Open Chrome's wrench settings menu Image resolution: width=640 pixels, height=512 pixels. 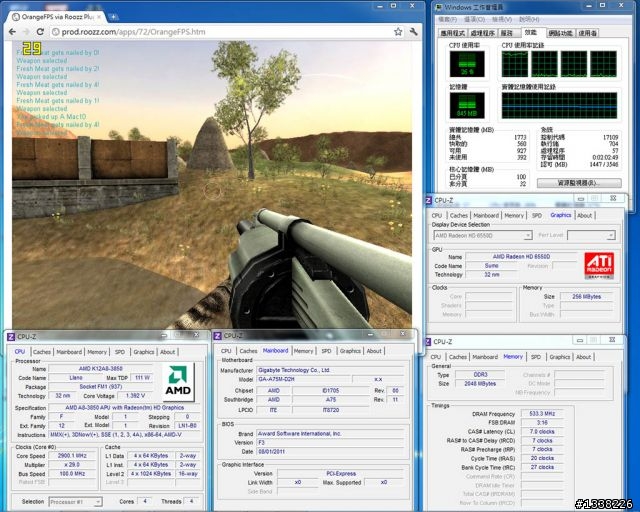coord(413,32)
